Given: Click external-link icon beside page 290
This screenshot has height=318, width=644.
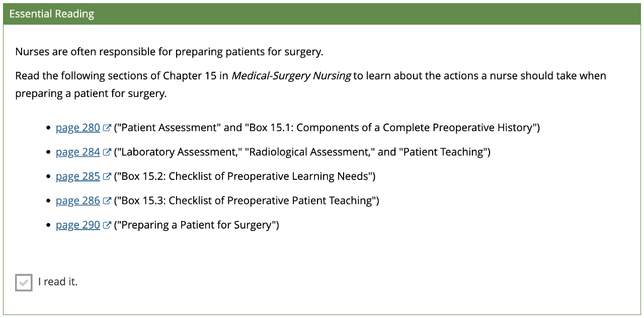Looking at the screenshot, I should pos(107,225).
